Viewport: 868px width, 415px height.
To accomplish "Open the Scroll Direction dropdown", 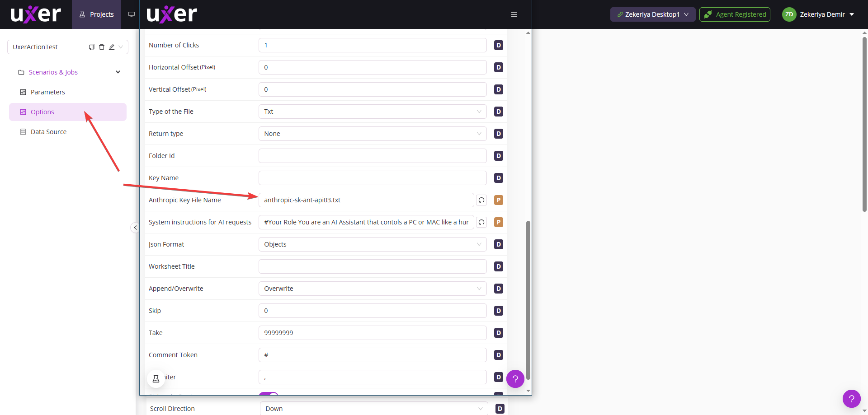I will pos(374,408).
